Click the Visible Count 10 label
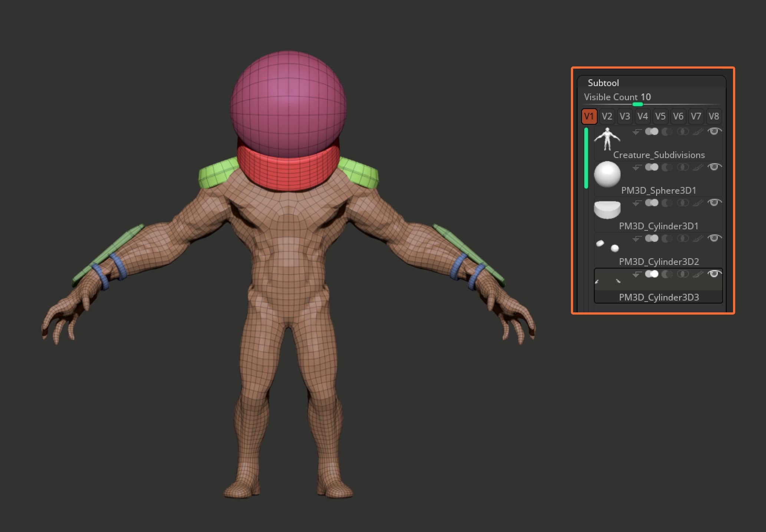The height and width of the screenshot is (532, 766). click(x=617, y=97)
